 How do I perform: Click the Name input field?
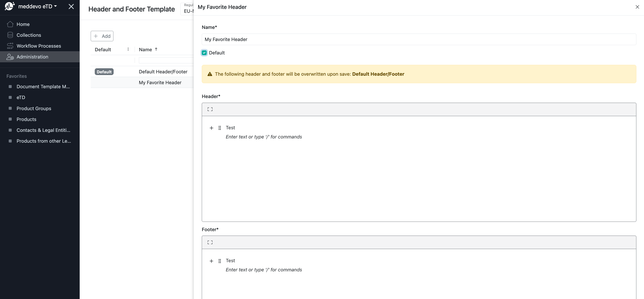pyautogui.click(x=419, y=39)
